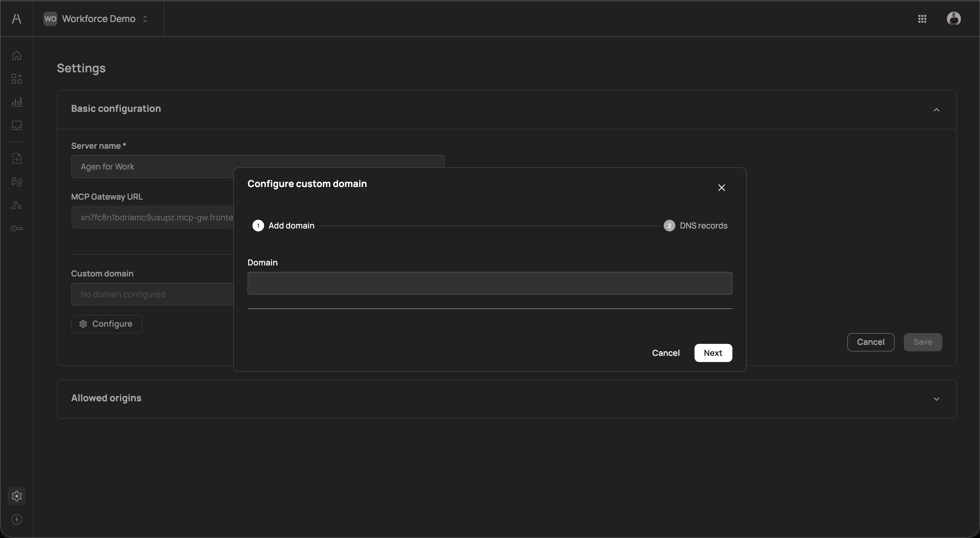Open the apps grid launcher icon
This screenshot has width=980, height=538.
[x=922, y=19]
